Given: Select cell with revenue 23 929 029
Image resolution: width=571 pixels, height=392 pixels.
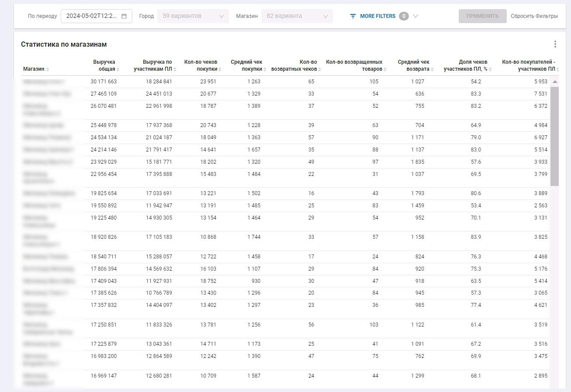Looking at the screenshot, I should click(x=104, y=162).
